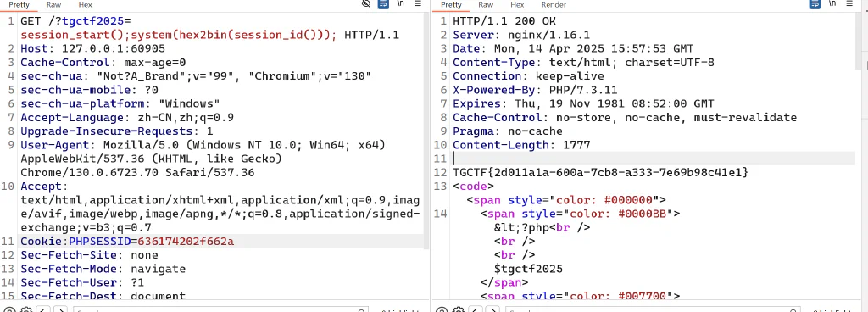
Task: Click the Content-Type: text/html header
Action: pyautogui.click(x=583, y=63)
